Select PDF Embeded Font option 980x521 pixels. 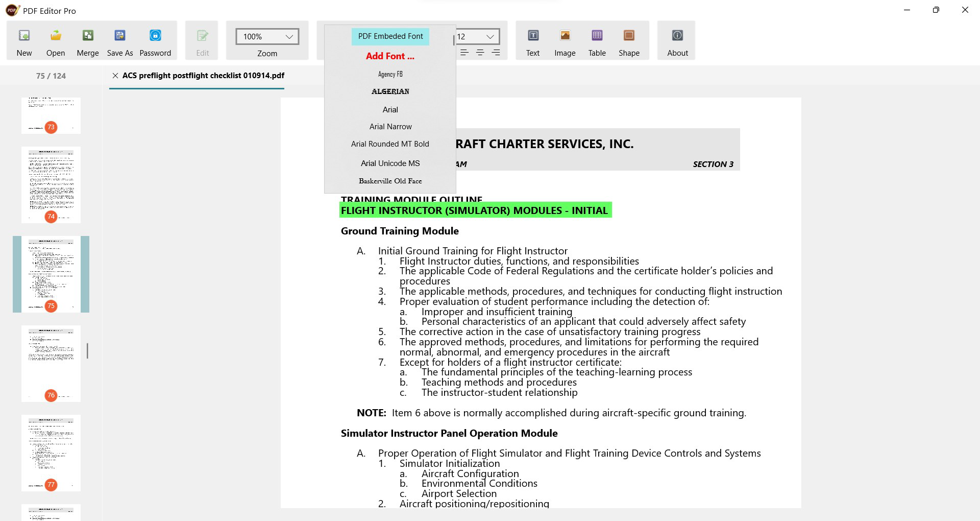coord(390,36)
